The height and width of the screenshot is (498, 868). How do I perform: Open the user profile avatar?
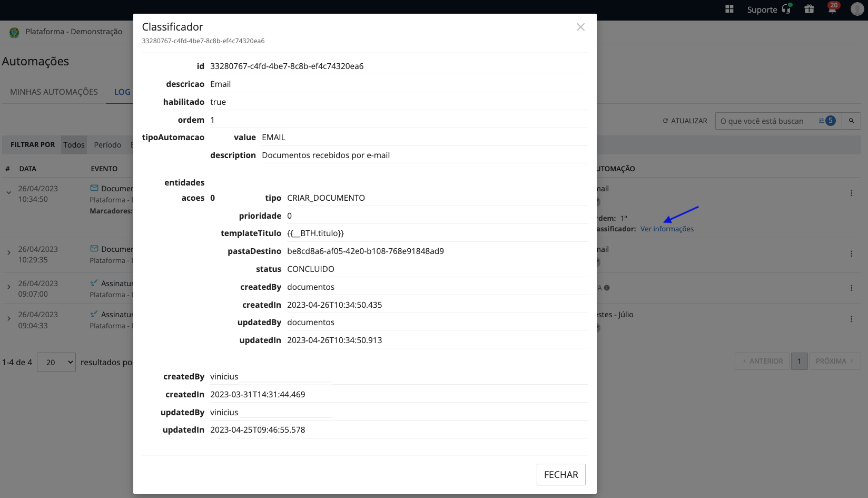coord(857,9)
